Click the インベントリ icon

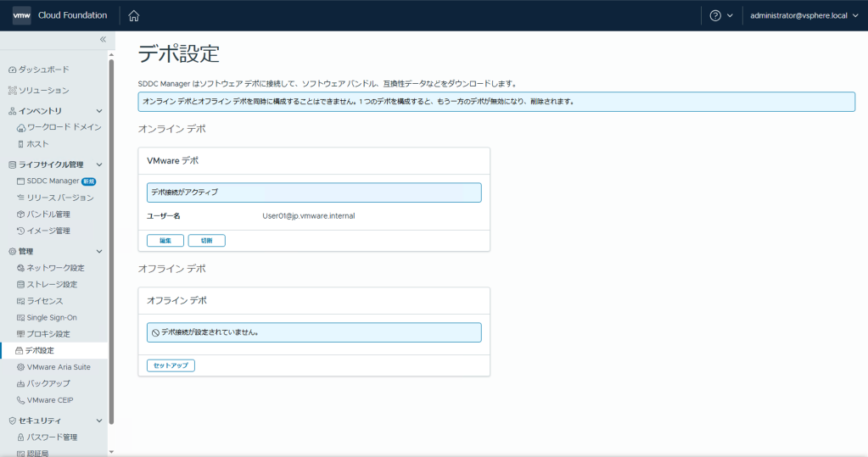(x=12, y=111)
